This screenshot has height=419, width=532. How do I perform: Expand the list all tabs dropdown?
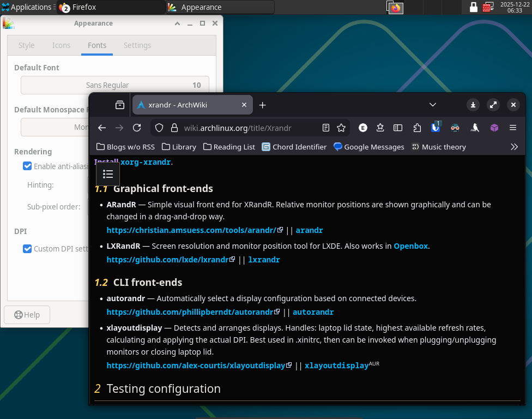pos(433,105)
